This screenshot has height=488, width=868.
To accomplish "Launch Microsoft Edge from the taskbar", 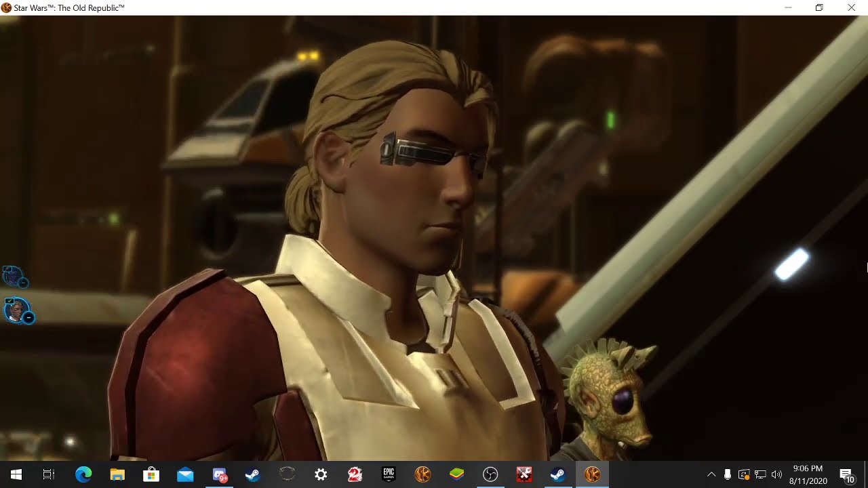I will (83, 474).
